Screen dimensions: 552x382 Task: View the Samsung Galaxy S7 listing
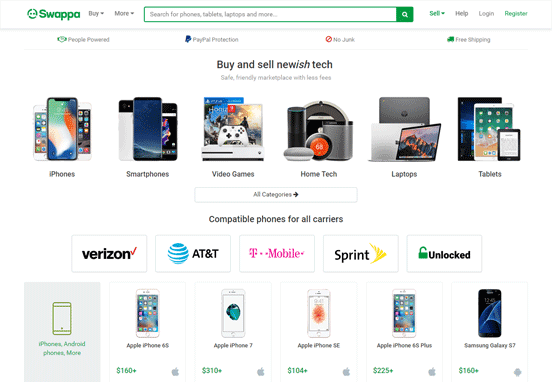490,332
